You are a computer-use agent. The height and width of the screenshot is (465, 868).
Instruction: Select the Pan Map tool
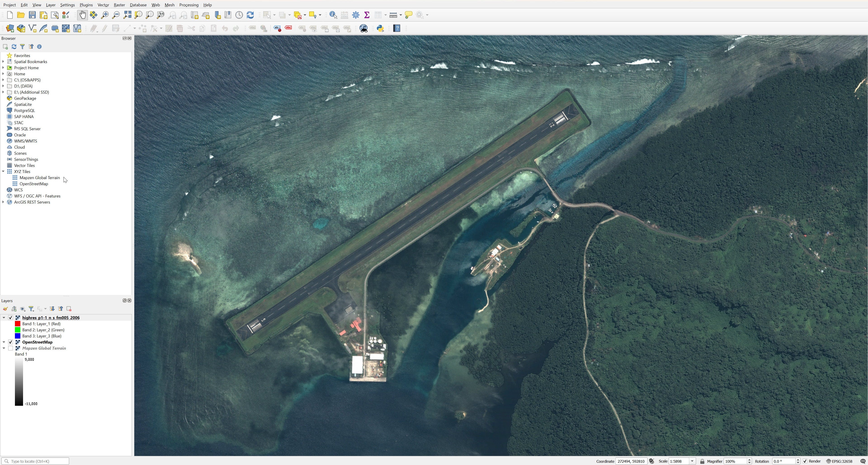pyautogui.click(x=82, y=15)
